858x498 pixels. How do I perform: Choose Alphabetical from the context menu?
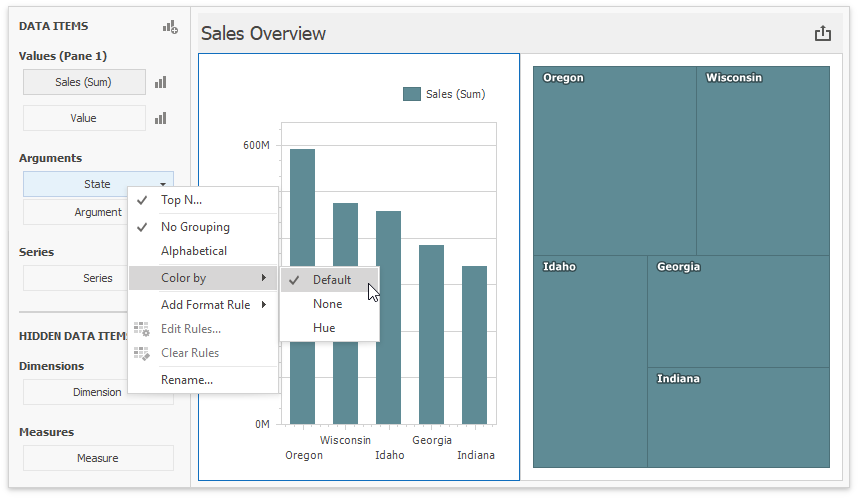(x=194, y=251)
